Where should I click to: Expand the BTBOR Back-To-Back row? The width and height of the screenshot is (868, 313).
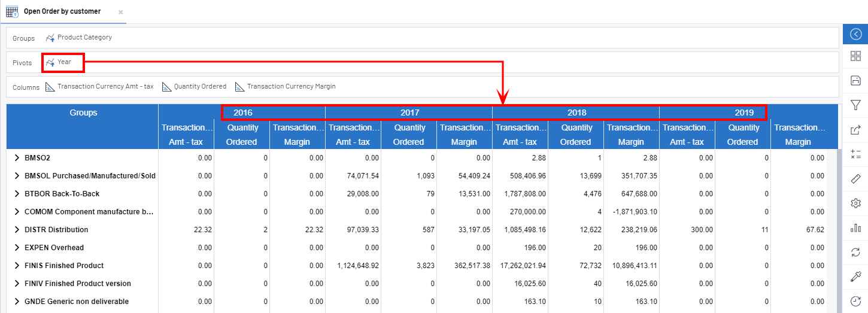(17, 194)
